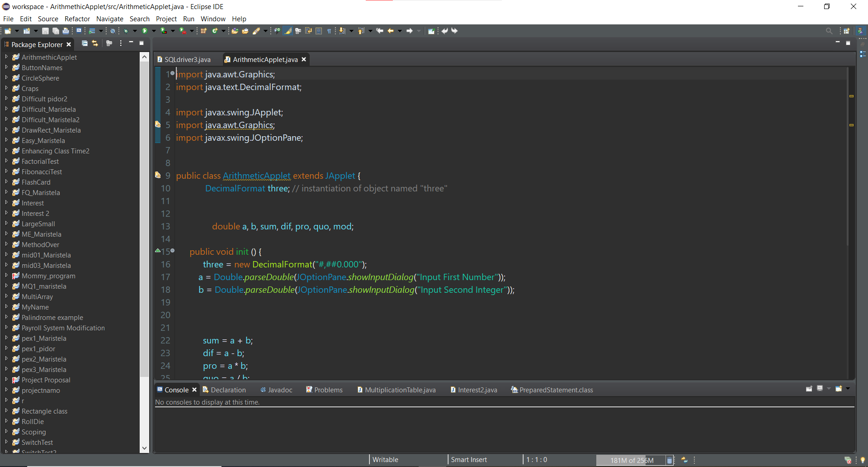This screenshot has width=868, height=467.
Task: Expand the Payroll System Modification project
Action: tap(6, 328)
